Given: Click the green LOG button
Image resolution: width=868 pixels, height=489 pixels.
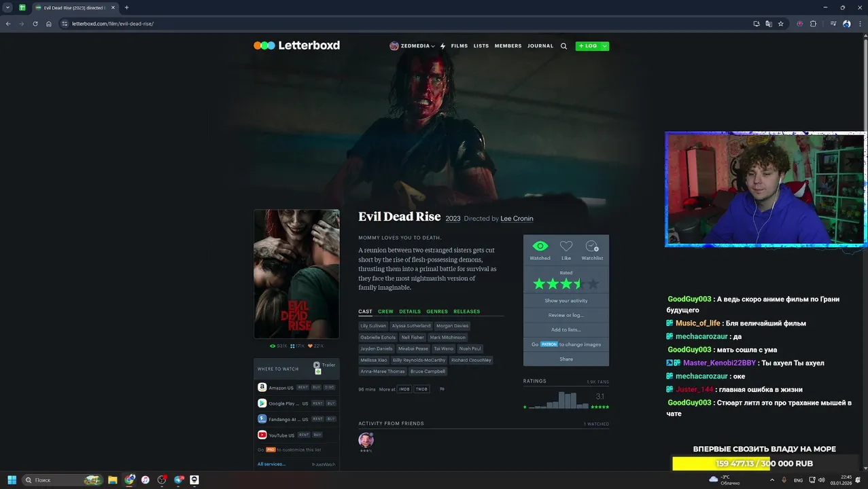Looking at the screenshot, I should 588,46.
